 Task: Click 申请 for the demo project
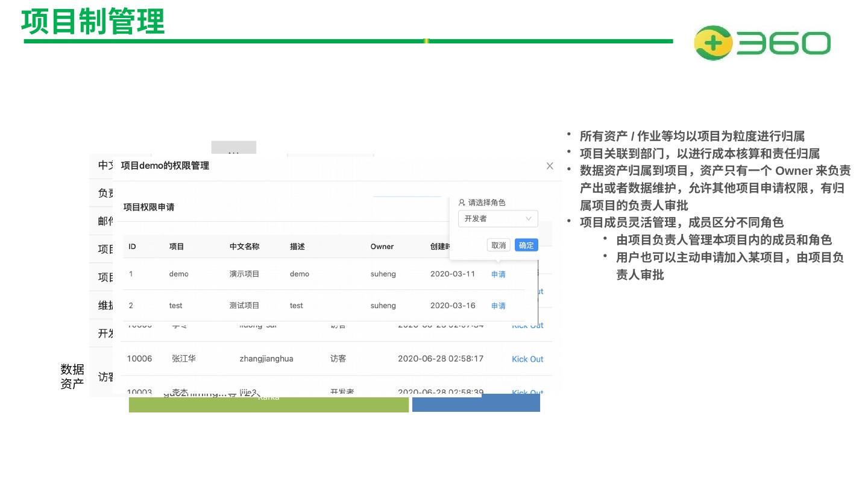[x=498, y=274]
